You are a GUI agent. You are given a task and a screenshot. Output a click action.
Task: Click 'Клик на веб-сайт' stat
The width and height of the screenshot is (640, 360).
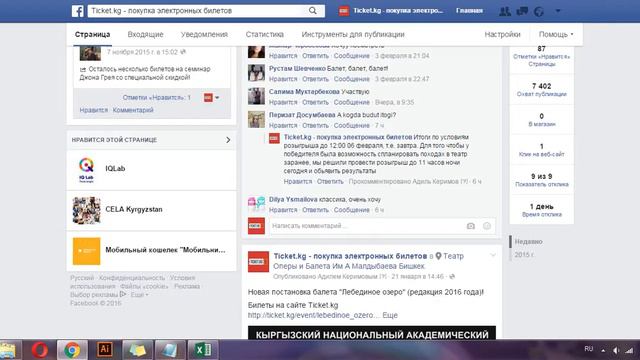coord(542,150)
